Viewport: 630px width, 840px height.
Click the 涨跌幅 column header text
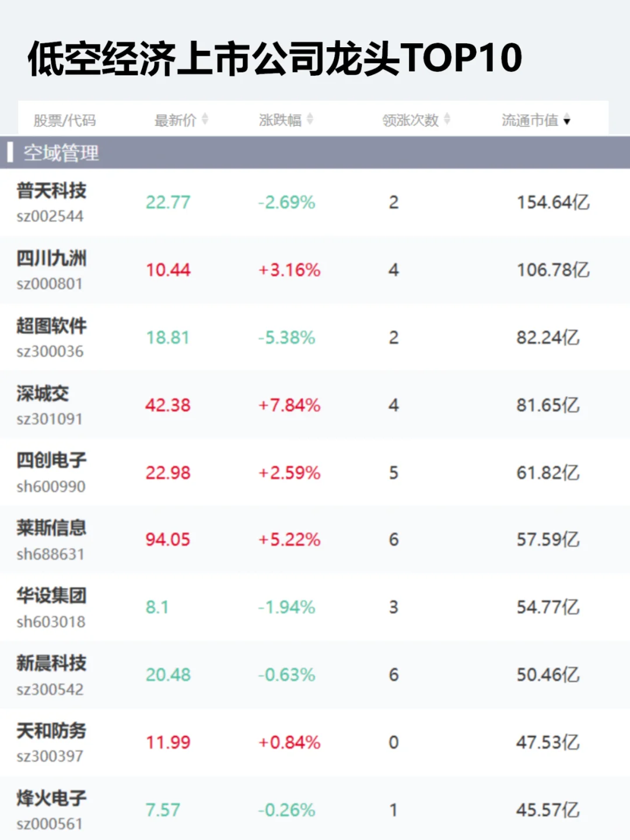(x=280, y=120)
